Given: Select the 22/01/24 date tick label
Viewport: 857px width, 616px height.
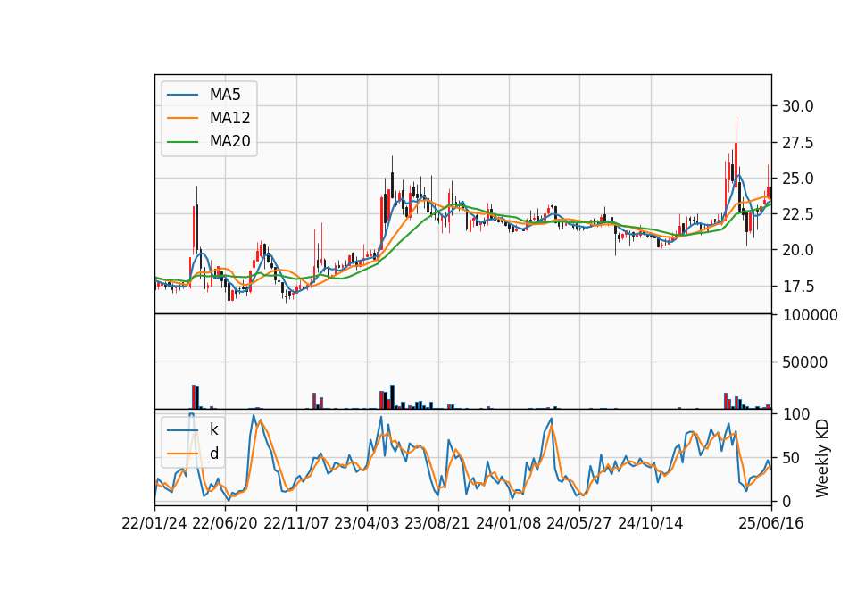Looking at the screenshot, I should pos(154,524).
